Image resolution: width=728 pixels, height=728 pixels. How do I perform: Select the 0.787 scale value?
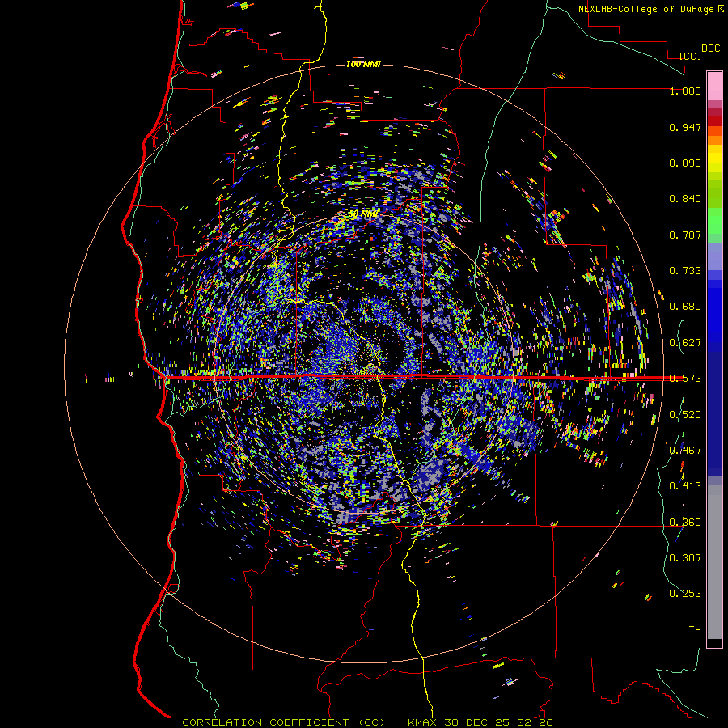pyautogui.click(x=685, y=235)
